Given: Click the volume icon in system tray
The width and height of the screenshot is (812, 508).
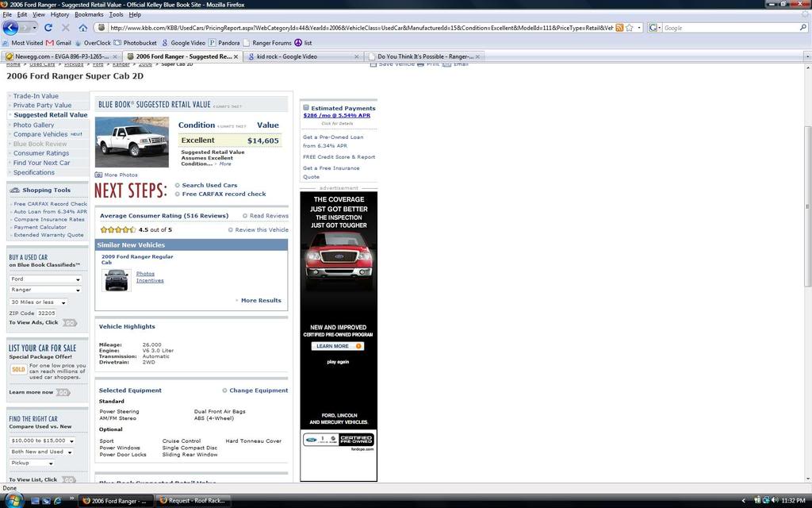Looking at the screenshot, I should [x=775, y=500].
